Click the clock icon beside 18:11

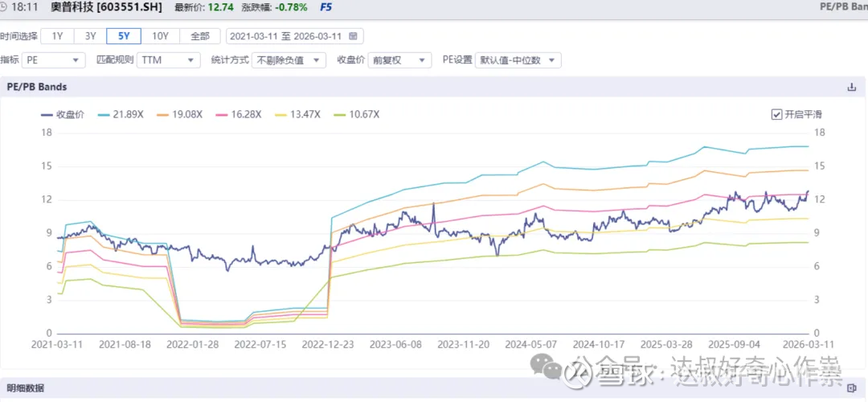click(x=2, y=8)
